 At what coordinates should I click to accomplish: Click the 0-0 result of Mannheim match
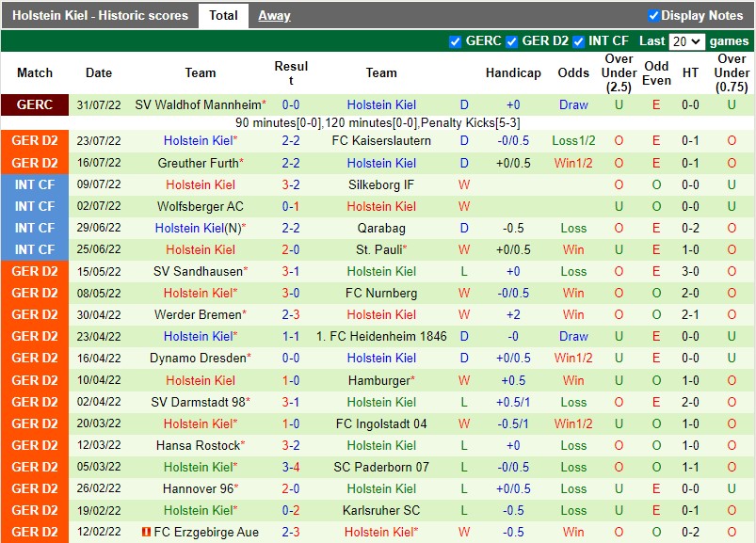[x=291, y=105]
